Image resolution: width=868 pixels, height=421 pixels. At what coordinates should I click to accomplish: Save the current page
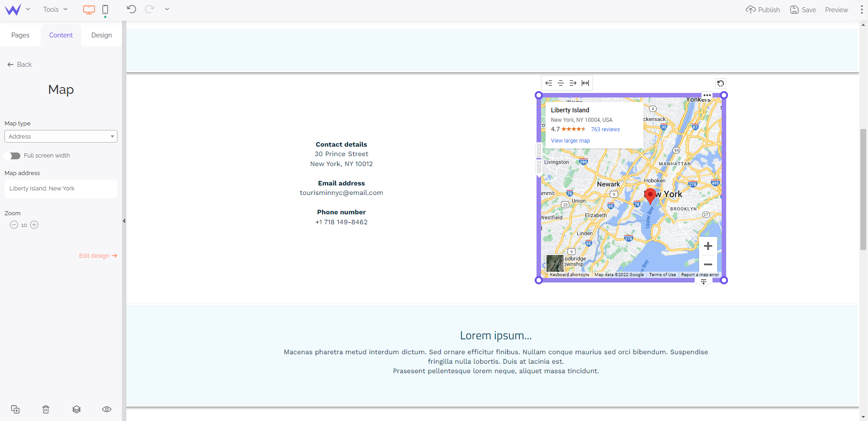point(803,9)
